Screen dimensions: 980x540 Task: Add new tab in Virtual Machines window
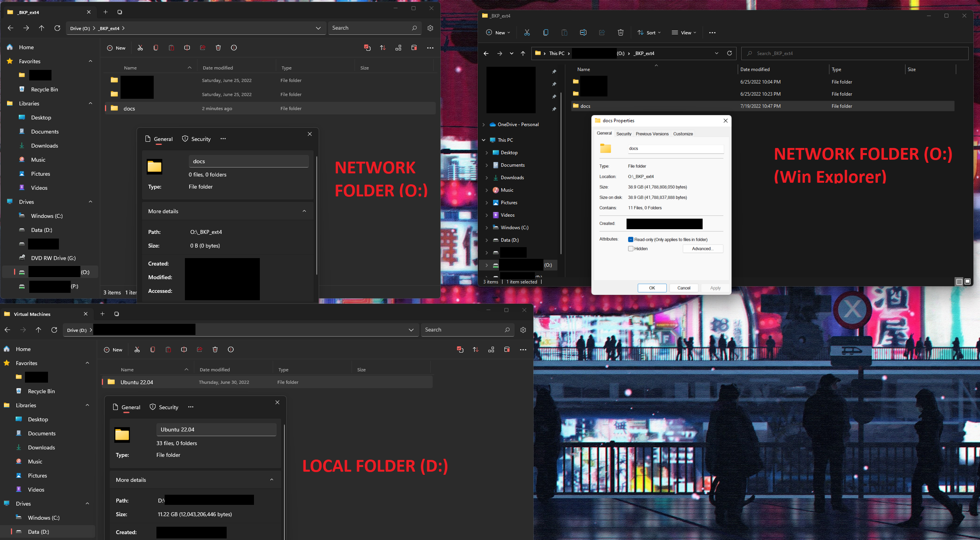pyautogui.click(x=102, y=314)
